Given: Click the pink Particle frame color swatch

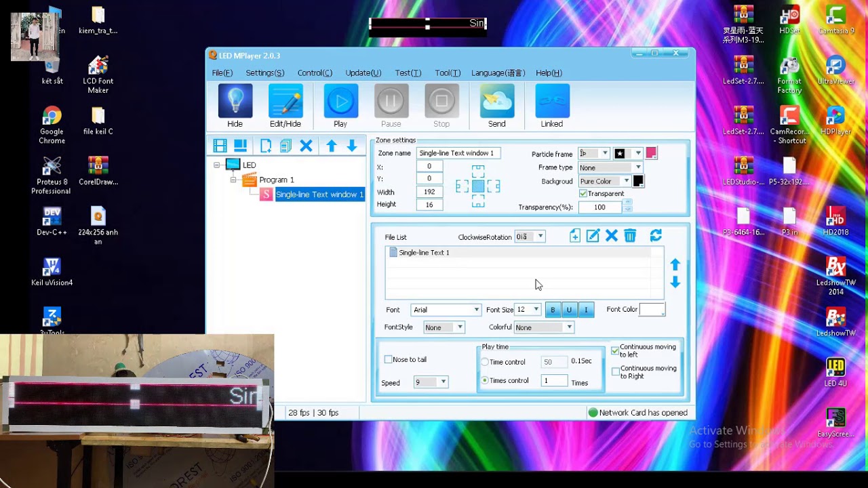Looking at the screenshot, I should click(651, 153).
